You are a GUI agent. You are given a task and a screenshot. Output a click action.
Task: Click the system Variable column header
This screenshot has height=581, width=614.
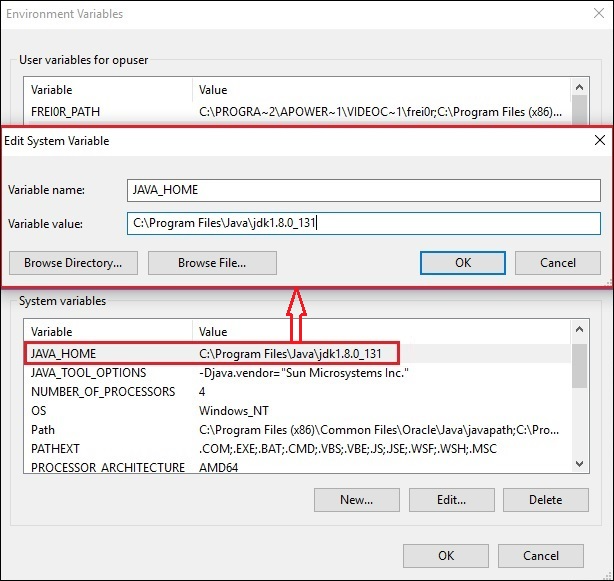(108, 332)
